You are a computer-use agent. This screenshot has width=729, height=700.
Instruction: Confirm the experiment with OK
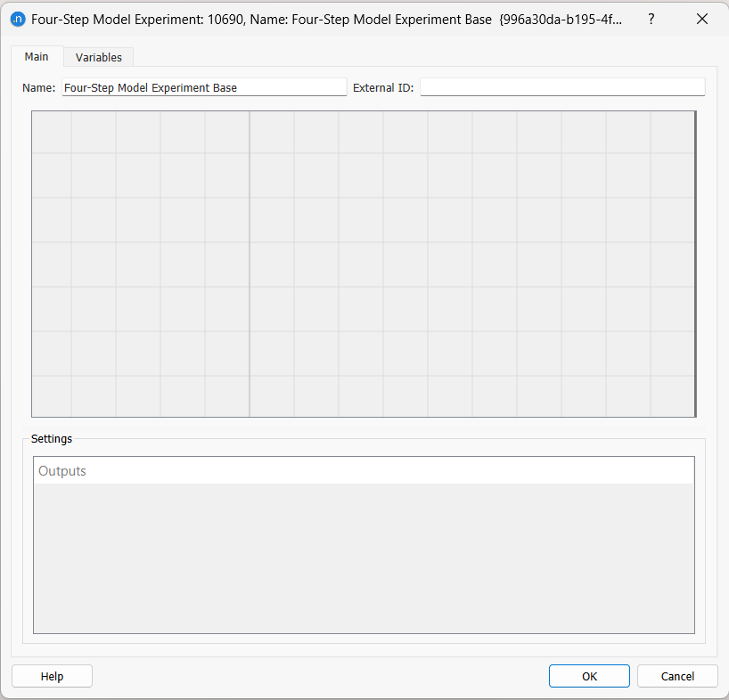[x=589, y=676]
